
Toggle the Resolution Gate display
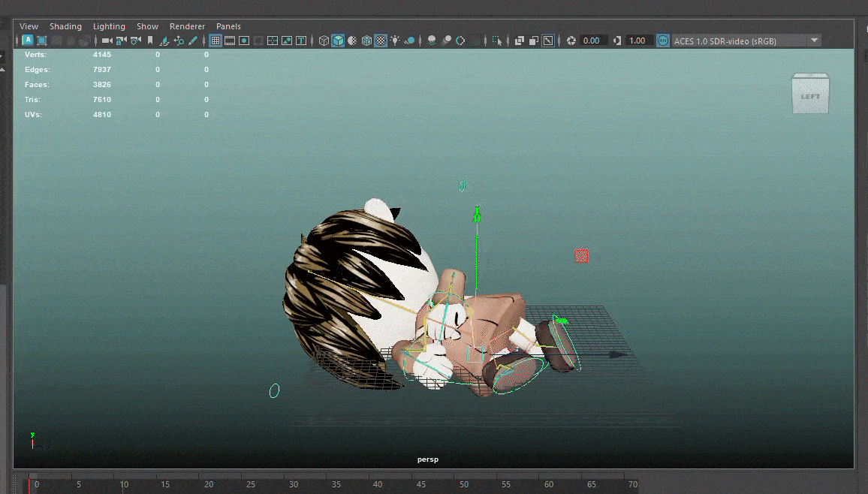[x=244, y=41]
